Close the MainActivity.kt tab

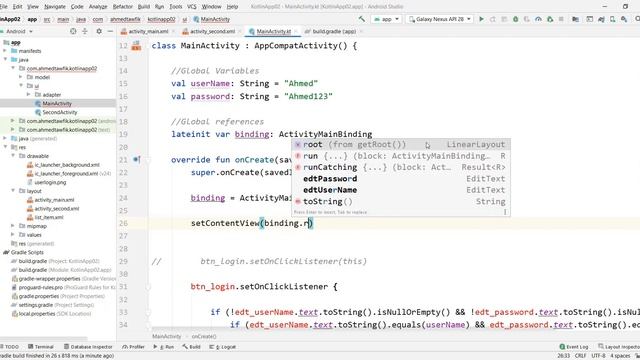coord(296,31)
